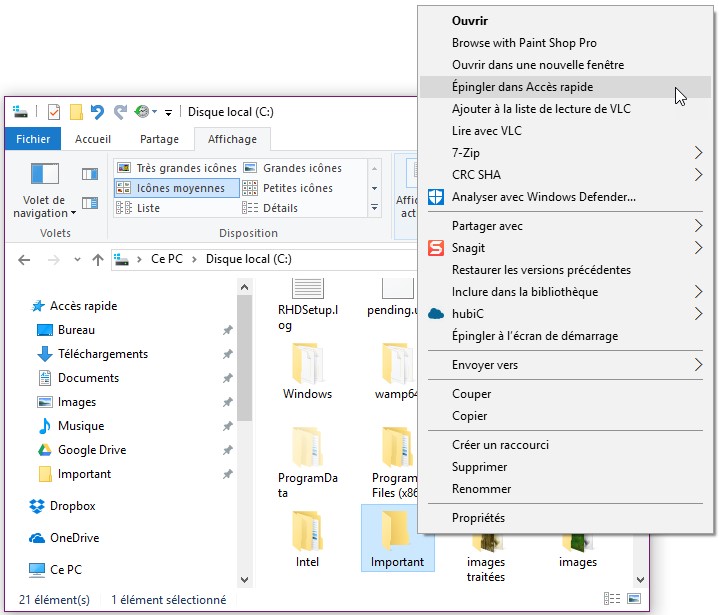The width and height of the screenshot is (719, 615).
Task: Click the Dropbox icon in navigation pane
Action: [x=37, y=506]
